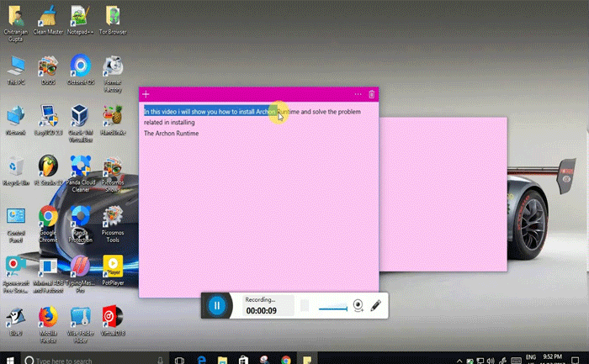
Task: Switch to Sticky Notes taskbar button
Action: tap(307, 360)
